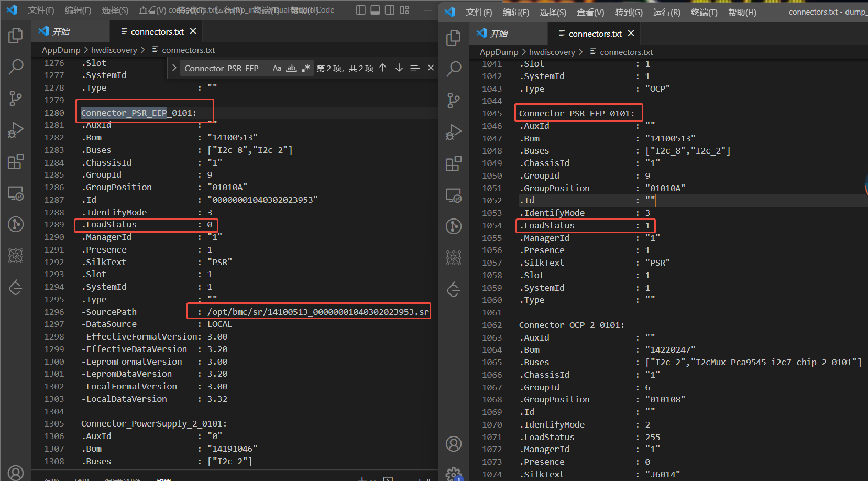Toggle Match Whole Word in find widget
Image resolution: width=868 pixels, height=481 pixels.
(x=291, y=68)
